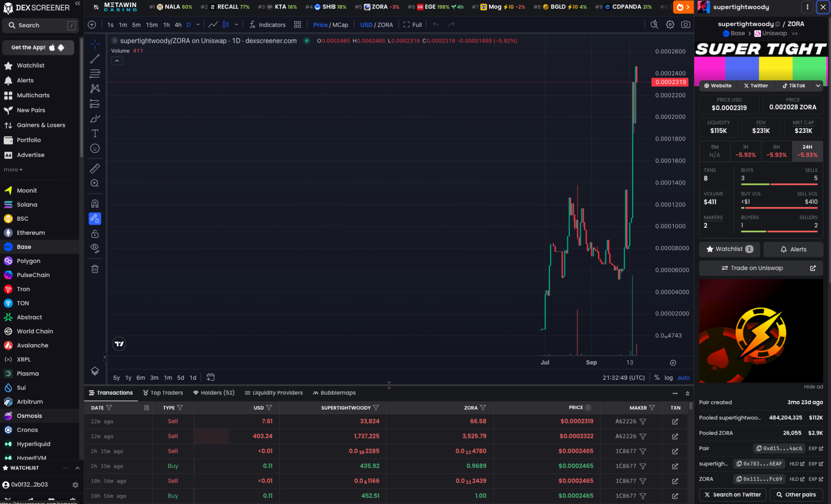Toggle the log scale option
The height and width of the screenshot is (504, 831).
click(x=668, y=377)
